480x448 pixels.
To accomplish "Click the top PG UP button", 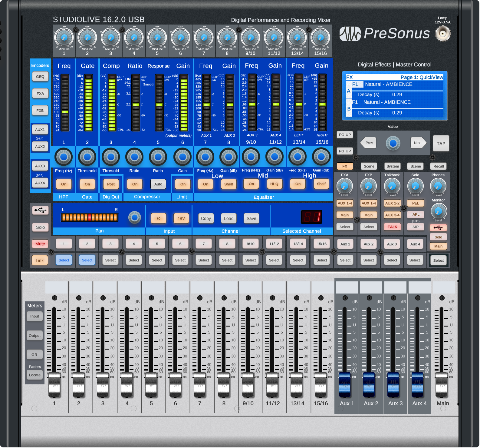I will click(345, 135).
